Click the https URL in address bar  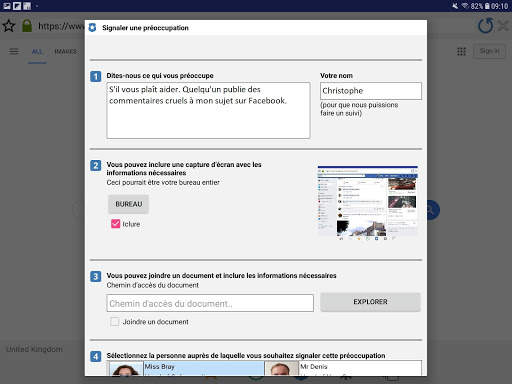point(61,26)
